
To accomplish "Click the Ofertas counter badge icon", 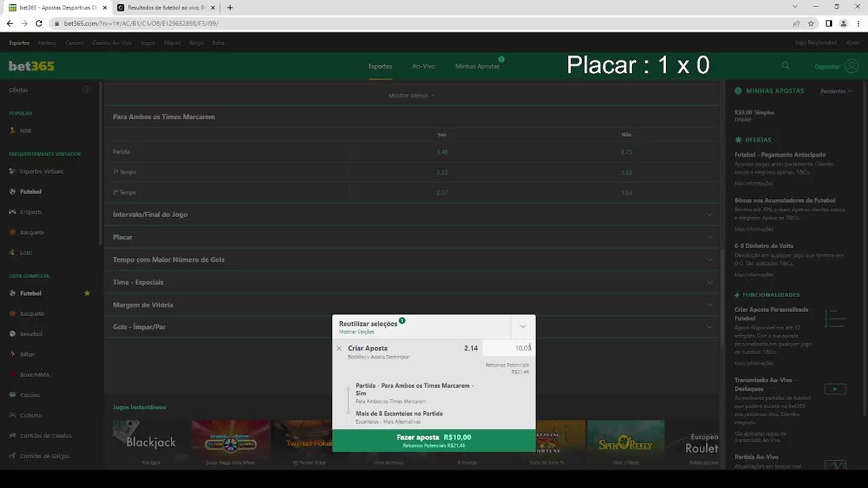I will point(87,89).
